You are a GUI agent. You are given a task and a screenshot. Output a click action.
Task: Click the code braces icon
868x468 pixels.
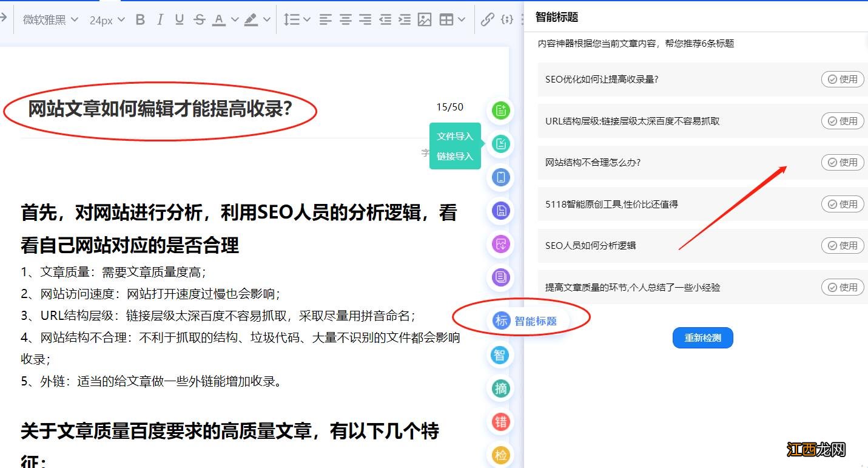click(507, 19)
